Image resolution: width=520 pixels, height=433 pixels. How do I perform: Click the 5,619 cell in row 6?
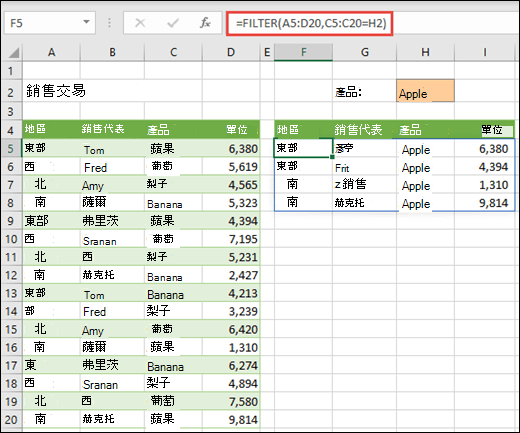tap(231, 167)
